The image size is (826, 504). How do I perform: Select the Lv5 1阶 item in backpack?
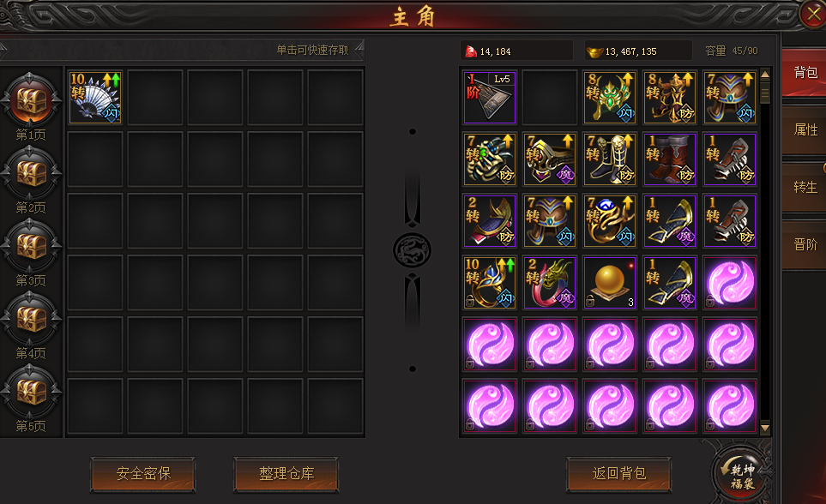tap(490, 98)
